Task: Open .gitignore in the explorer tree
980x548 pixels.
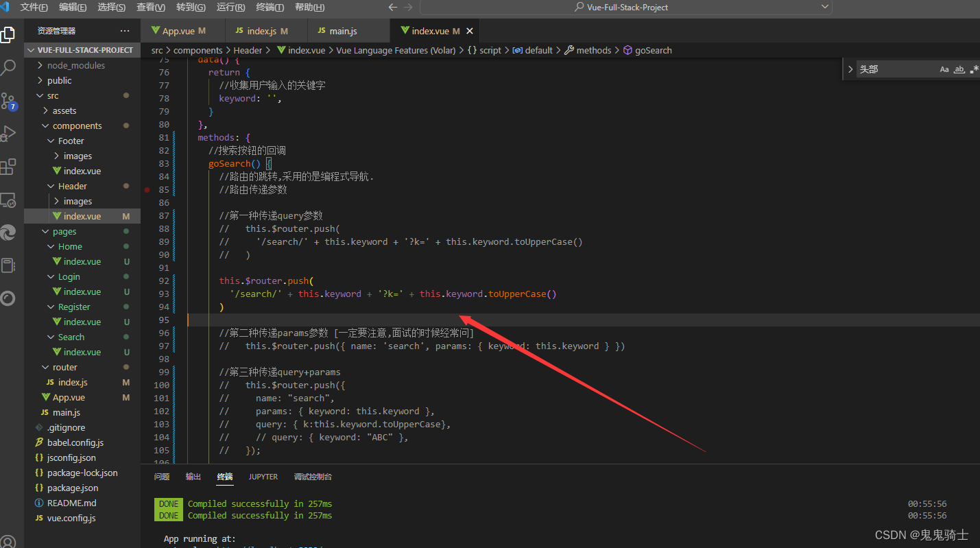Action: 82,427
